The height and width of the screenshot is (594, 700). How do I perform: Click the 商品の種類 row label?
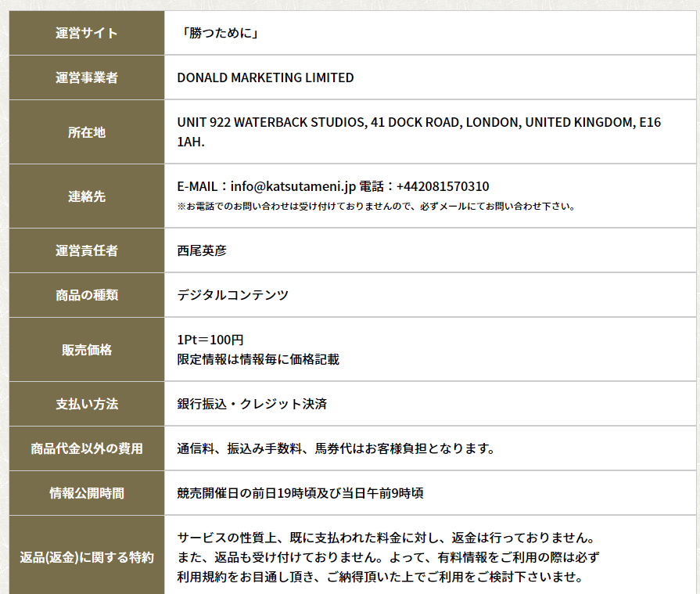pyautogui.click(x=87, y=295)
